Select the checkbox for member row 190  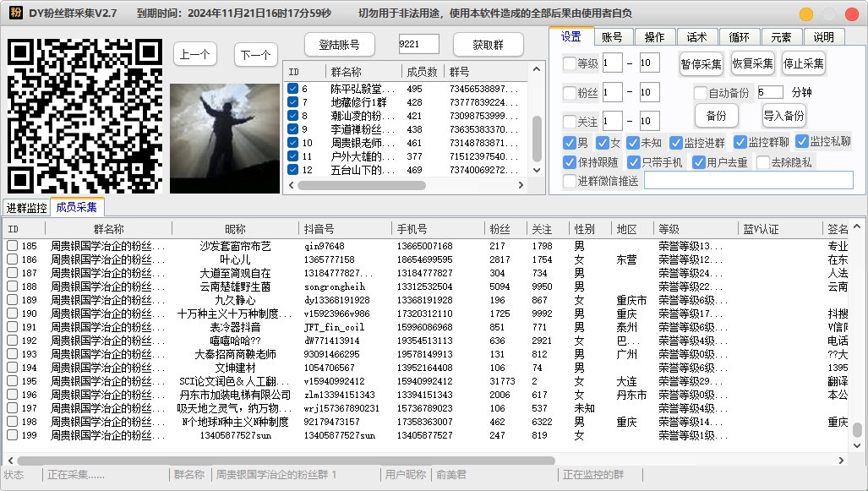(12, 314)
